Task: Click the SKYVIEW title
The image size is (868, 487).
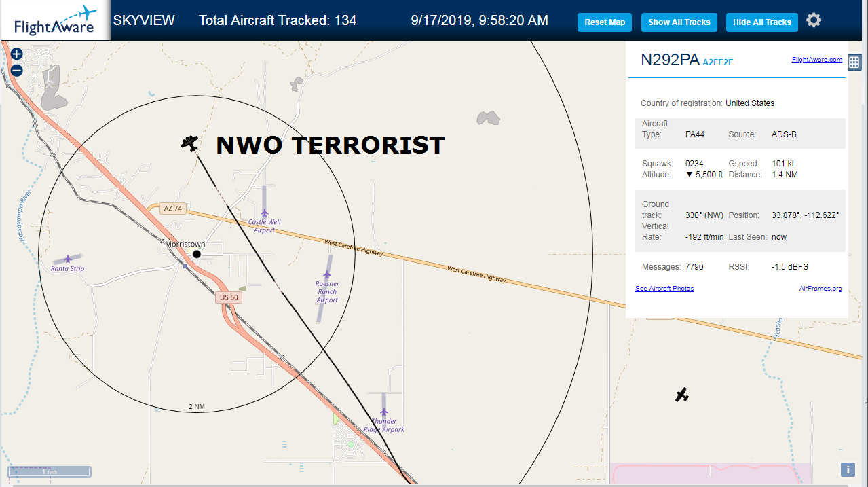Action: [x=144, y=20]
